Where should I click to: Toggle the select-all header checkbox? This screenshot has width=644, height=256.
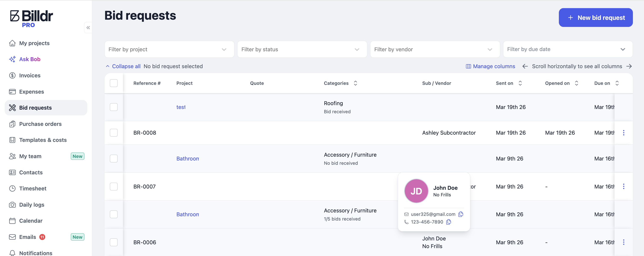tap(114, 83)
